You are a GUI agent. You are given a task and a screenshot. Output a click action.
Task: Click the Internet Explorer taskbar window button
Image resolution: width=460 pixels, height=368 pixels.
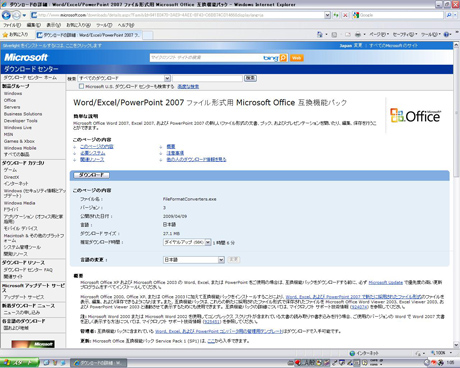coord(99,363)
